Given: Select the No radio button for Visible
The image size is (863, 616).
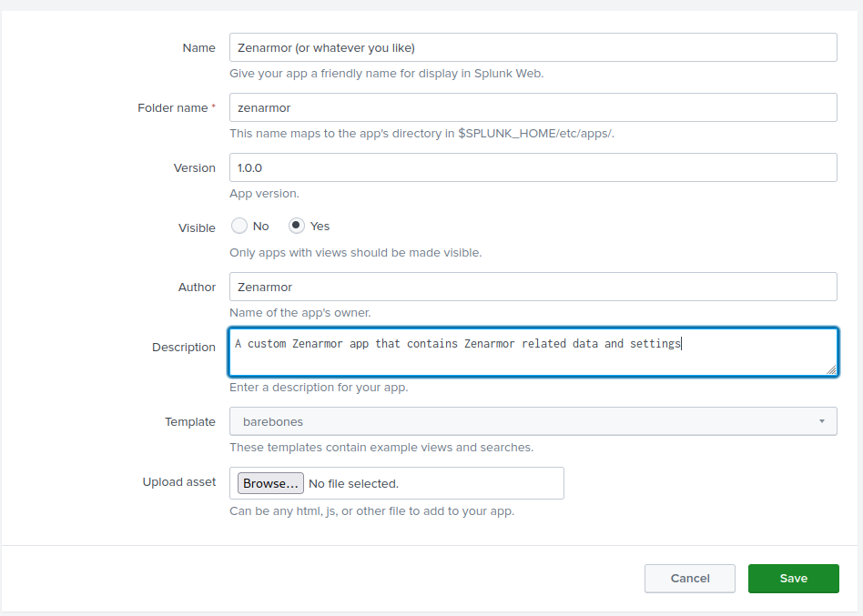Looking at the screenshot, I should tap(239, 226).
